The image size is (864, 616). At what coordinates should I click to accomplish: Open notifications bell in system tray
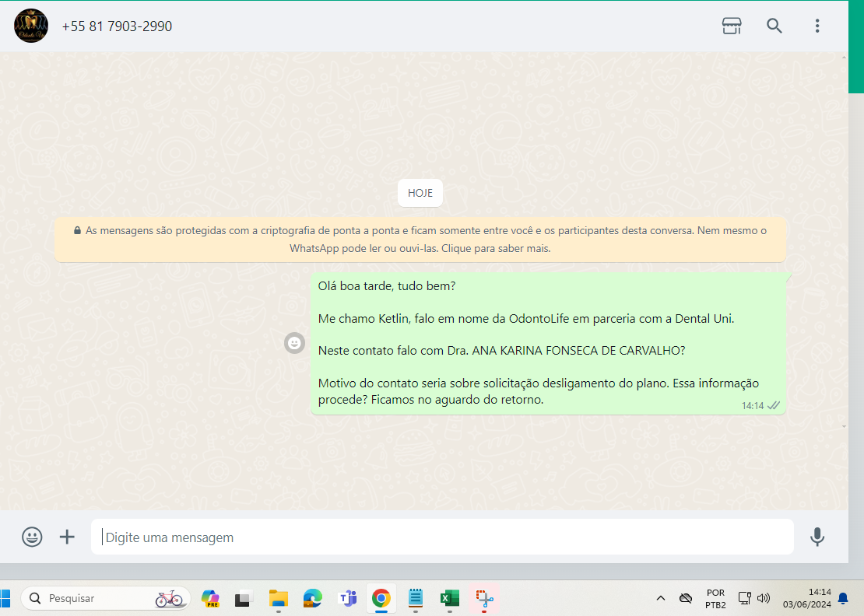pyautogui.click(x=842, y=598)
